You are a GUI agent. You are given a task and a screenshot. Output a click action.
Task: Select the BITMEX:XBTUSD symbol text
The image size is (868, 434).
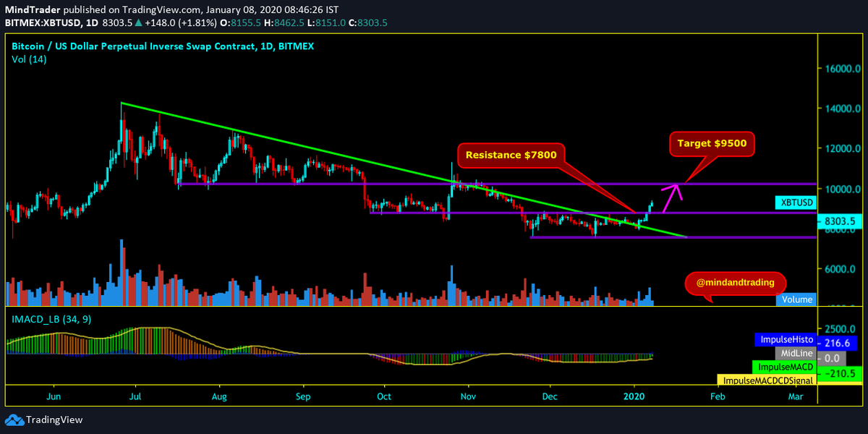coord(43,23)
